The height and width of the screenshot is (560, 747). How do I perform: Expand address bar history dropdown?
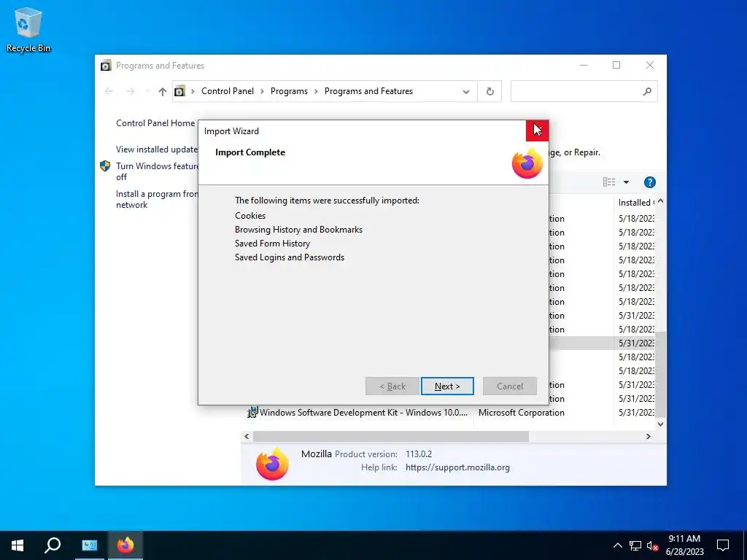click(x=466, y=91)
